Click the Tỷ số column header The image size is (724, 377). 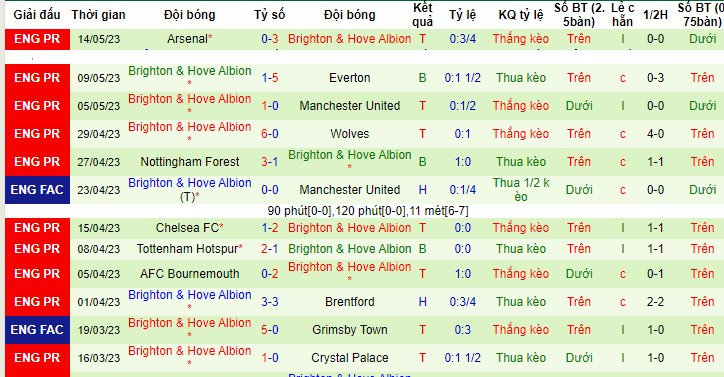(x=270, y=15)
